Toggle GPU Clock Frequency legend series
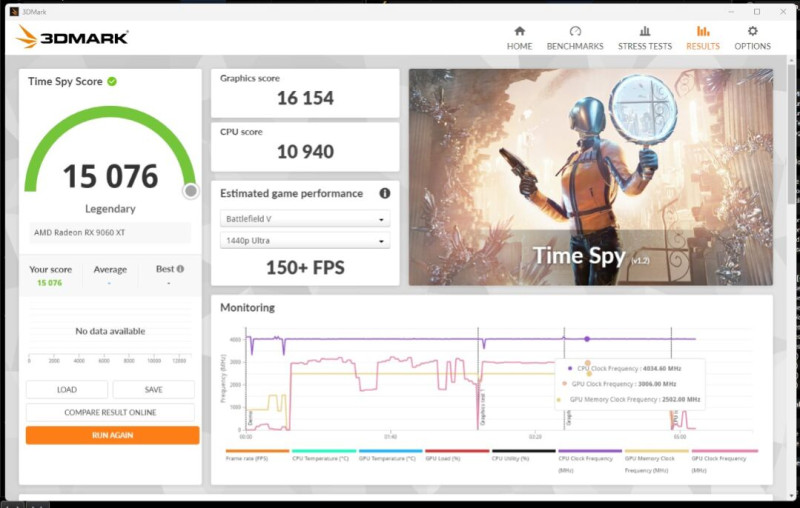The width and height of the screenshot is (800, 508). pyautogui.click(x=723, y=461)
